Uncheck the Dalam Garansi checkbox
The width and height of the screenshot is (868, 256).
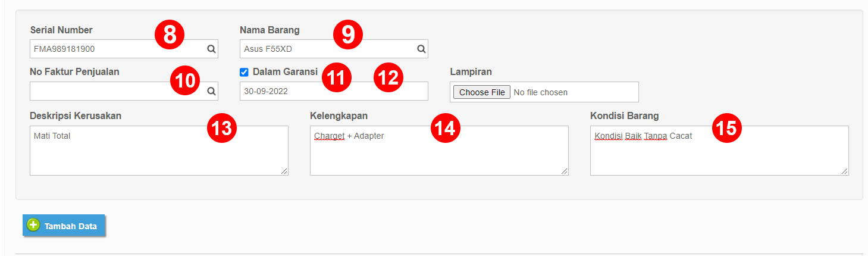pyautogui.click(x=244, y=72)
